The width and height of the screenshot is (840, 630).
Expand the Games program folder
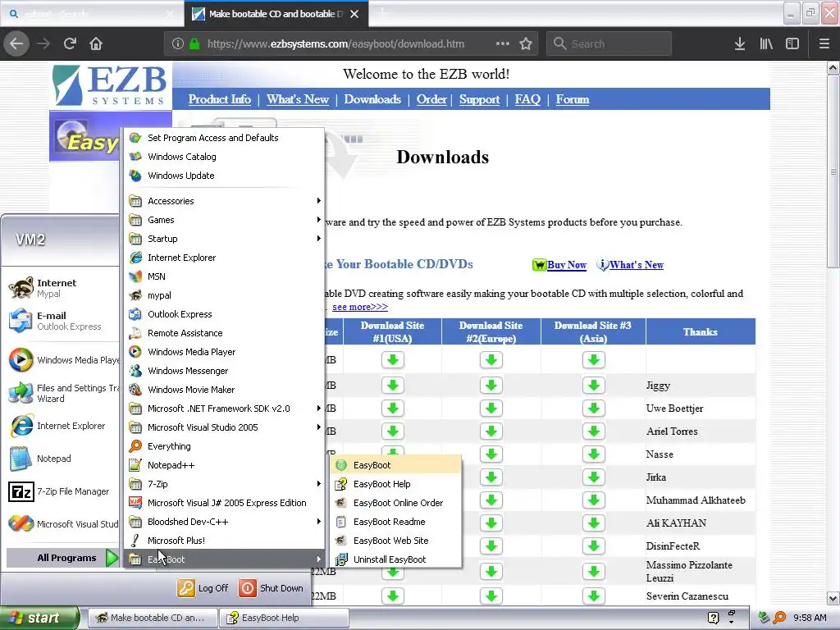coord(225,220)
